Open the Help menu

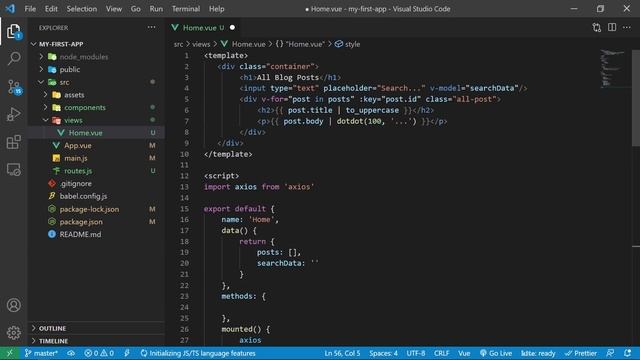click(217, 9)
